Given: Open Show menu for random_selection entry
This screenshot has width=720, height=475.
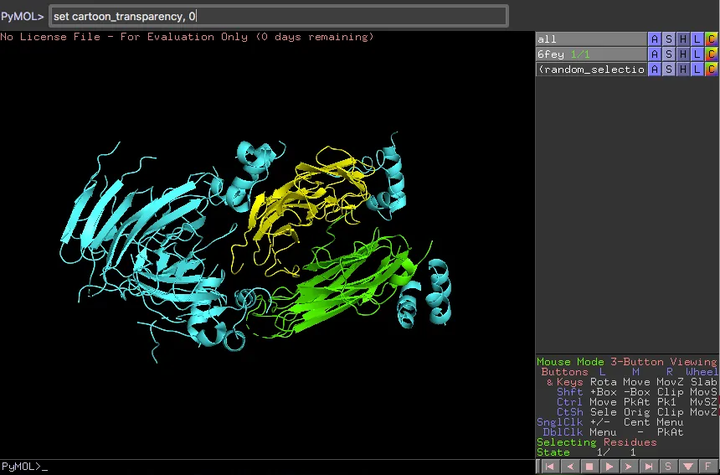Looking at the screenshot, I should click(x=669, y=69).
